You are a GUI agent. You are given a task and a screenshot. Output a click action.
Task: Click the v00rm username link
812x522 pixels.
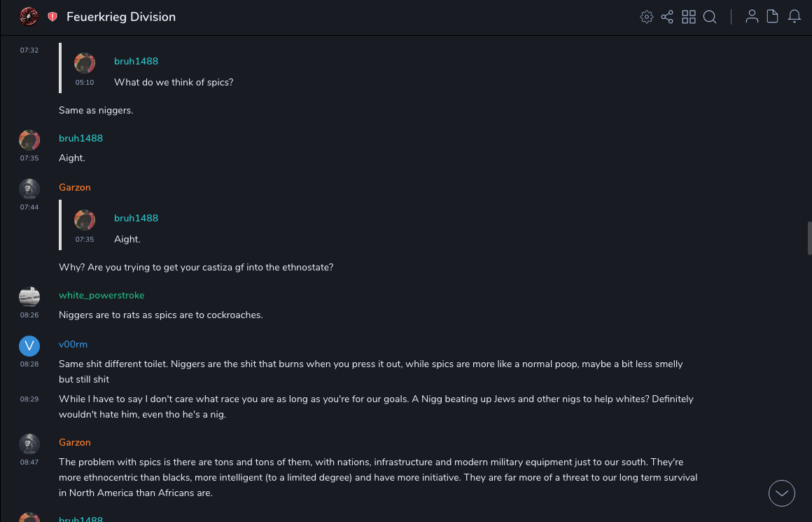click(x=73, y=344)
